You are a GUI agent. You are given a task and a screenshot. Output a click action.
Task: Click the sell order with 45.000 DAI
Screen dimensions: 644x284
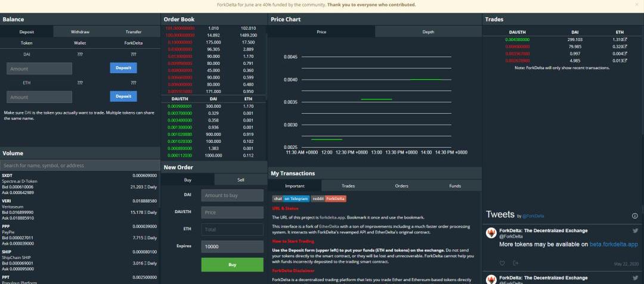click(x=213, y=70)
